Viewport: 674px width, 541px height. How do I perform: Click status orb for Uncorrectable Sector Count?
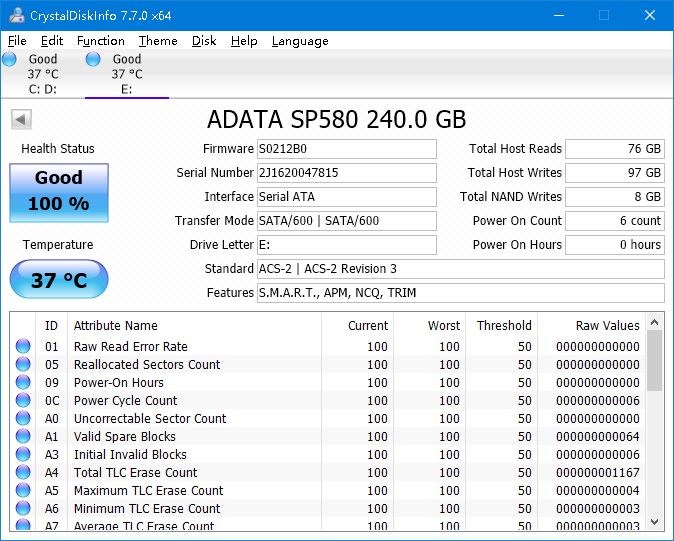23,418
